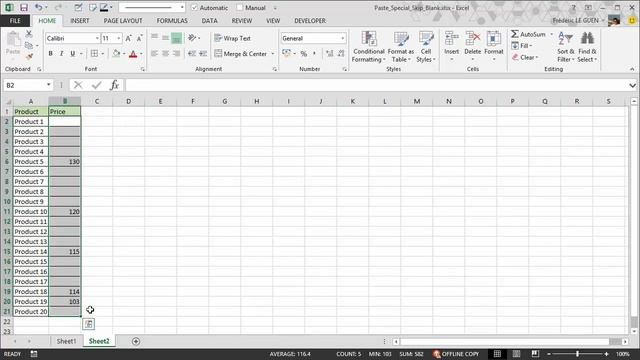Open Format as Table
Image resolution: width=640 pixels, height=360 pixels.
pos(401,47)
